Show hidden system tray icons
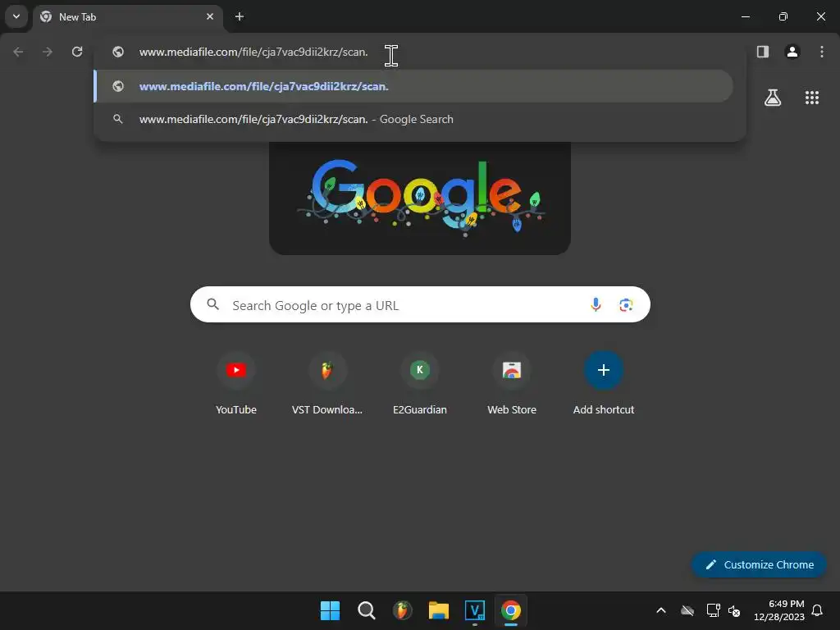 pos(661,610)
